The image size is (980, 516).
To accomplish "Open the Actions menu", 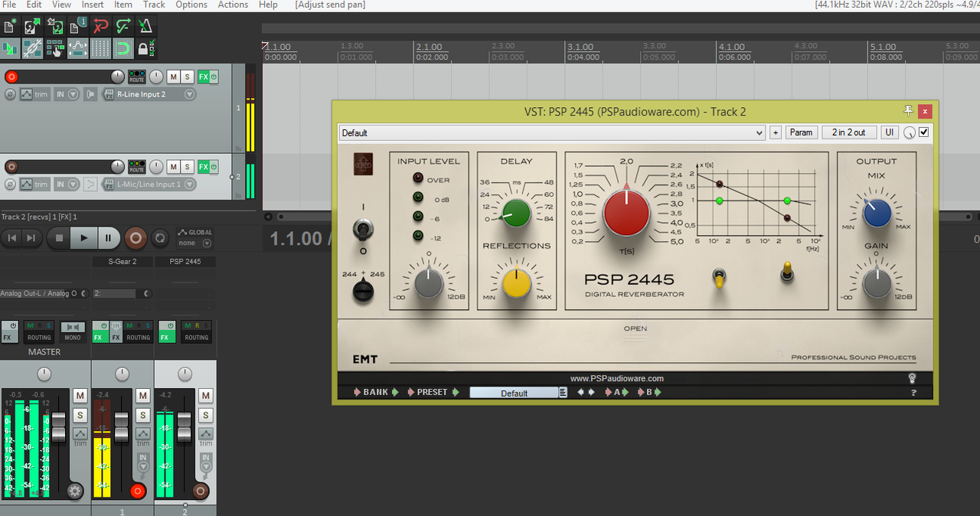I will 233,5.
